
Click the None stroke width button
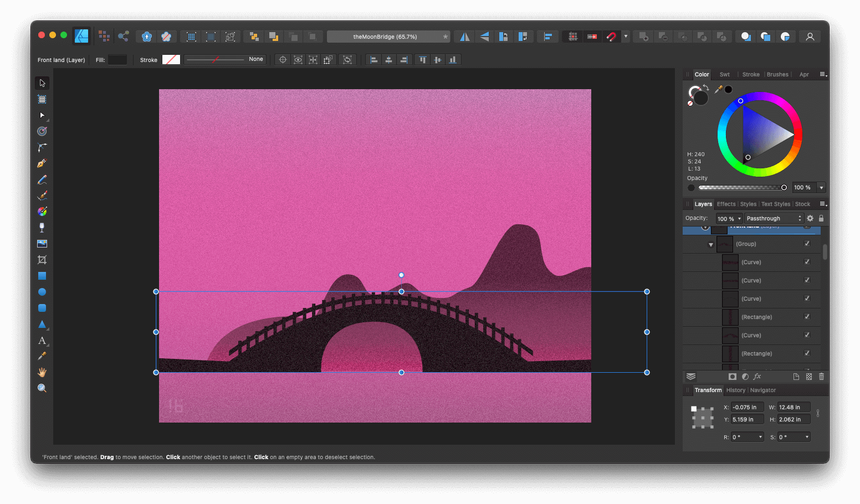(x=255, y=59)
